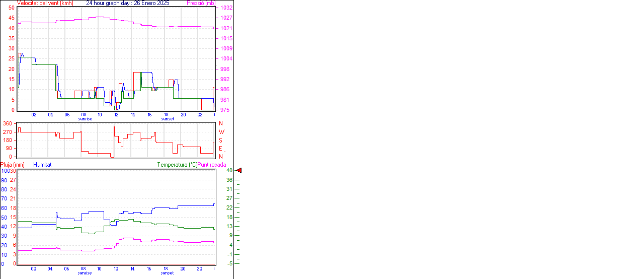The image size is (644, 279).
Task: Click the 360 value on wind direction axis
Action: coord(8,123)
